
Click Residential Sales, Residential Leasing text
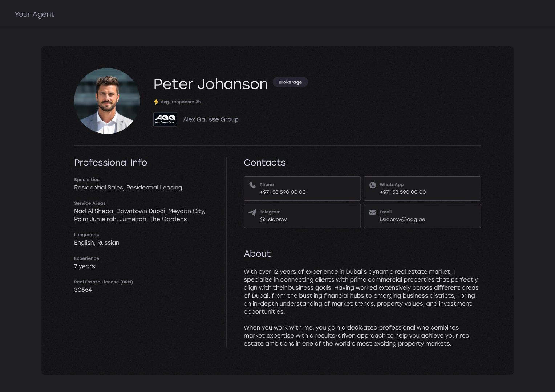[128, 187]
